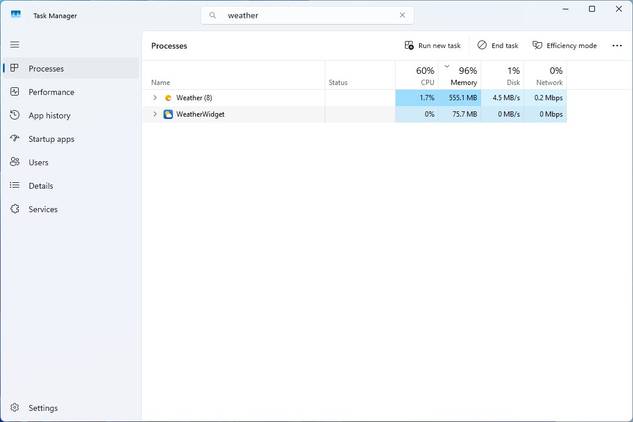Click the 1.7% CPU cell
The image size is (633, 422).
(x=416, y=98)
